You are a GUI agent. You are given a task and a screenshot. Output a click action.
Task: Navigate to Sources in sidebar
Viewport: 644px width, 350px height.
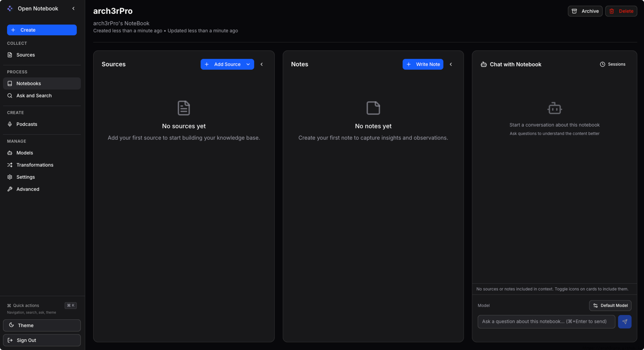[26, 55]
